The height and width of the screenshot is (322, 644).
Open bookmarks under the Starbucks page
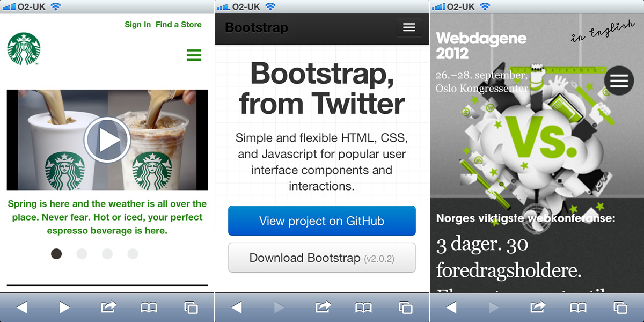(149, 308)
